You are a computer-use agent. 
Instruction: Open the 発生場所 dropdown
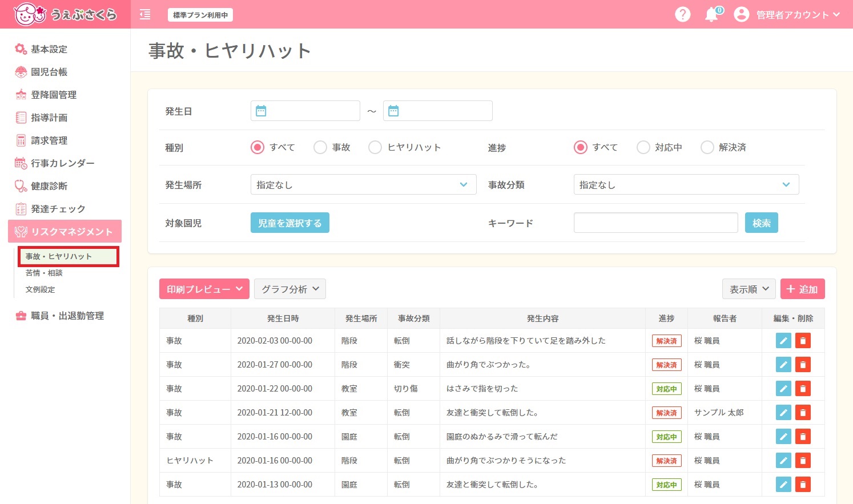point(363,184)
